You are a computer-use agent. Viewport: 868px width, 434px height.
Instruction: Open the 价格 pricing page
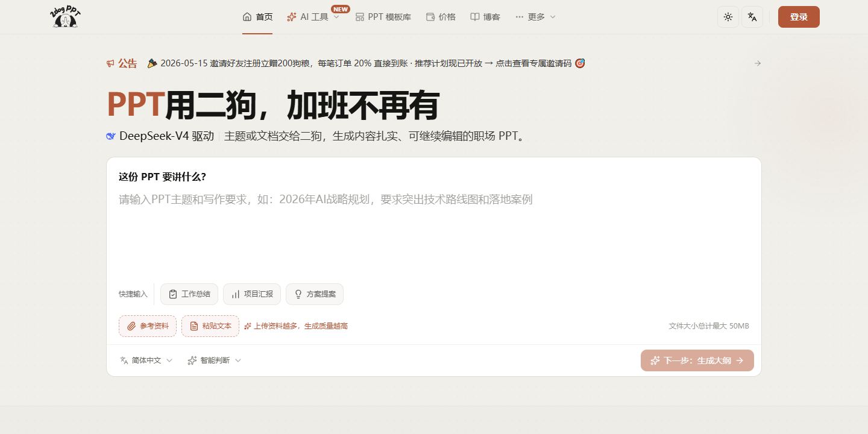tap(441, 17)
